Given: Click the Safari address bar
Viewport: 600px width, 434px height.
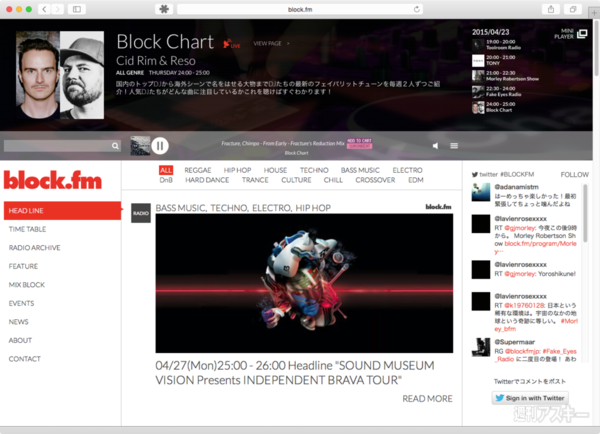Looking at the screenshot, I should 300,9.
